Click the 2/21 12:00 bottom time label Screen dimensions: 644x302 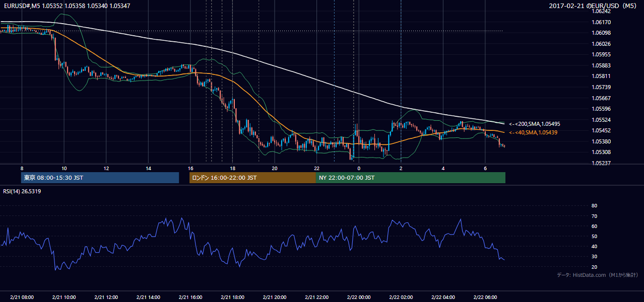(106, 297)
